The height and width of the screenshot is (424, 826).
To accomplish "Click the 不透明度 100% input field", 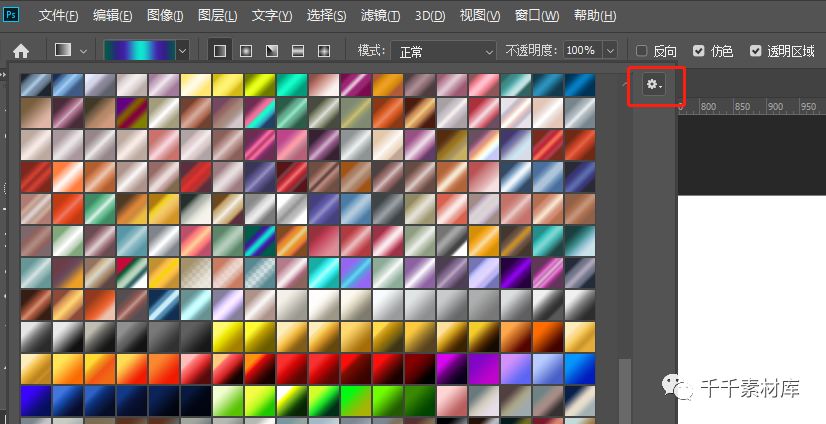I will click(583, 51).
